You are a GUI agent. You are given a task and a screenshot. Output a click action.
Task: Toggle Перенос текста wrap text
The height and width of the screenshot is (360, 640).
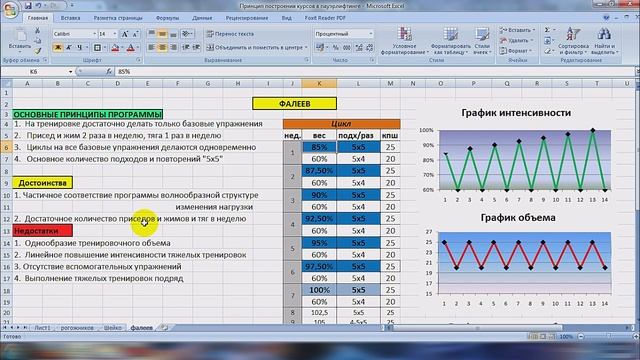pyautogui.click(x=230, y=34)
